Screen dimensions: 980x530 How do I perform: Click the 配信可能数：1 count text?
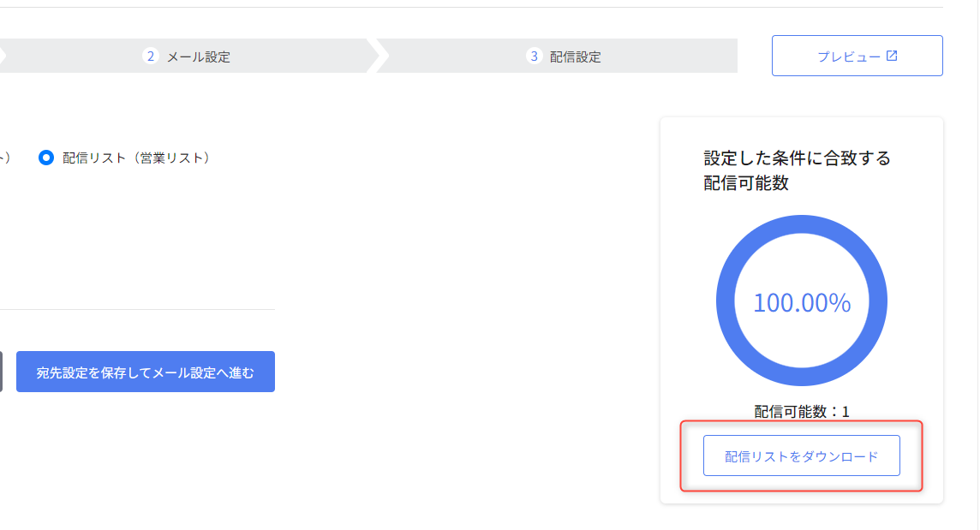click(801, 411)
